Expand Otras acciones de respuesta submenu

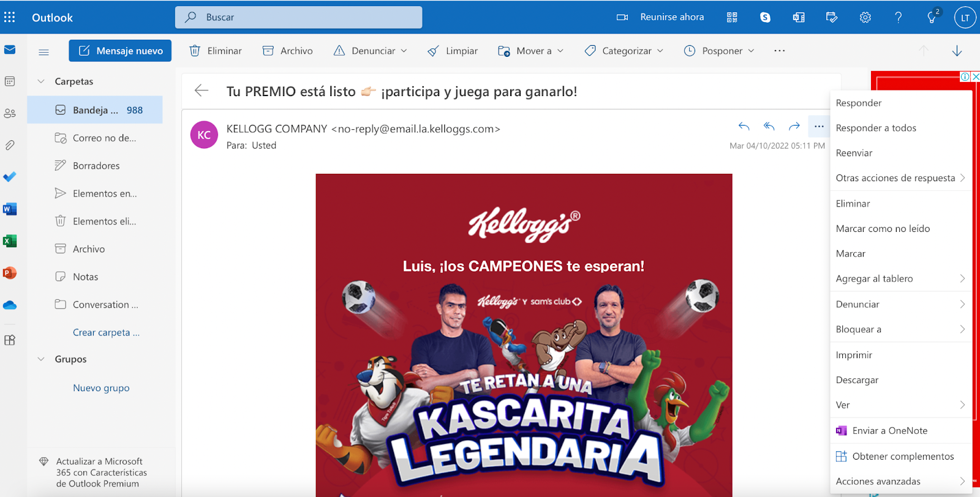tap(900, 178)
